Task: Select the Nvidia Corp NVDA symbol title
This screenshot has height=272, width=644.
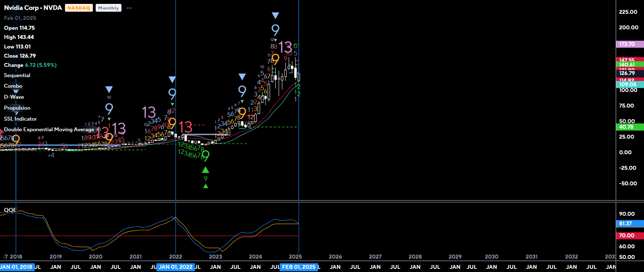Action: [33, 8]
